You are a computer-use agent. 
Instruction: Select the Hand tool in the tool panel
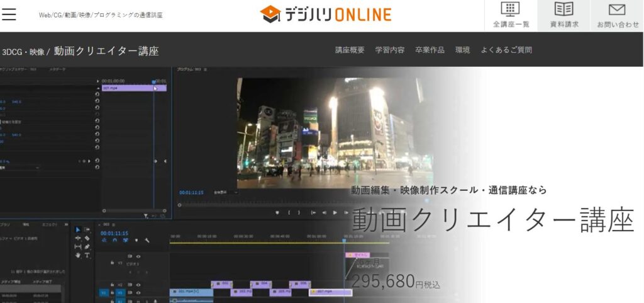click(78, 255)
